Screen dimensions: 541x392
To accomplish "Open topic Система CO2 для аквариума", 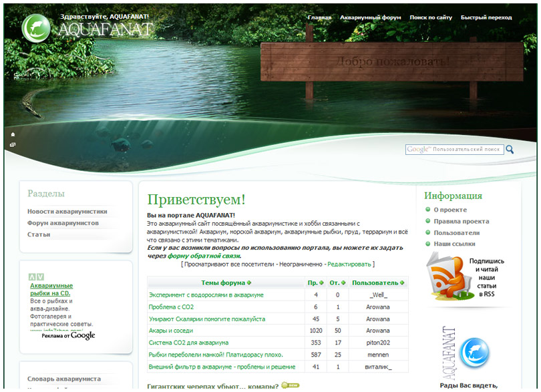I will (x=188, y=343).
